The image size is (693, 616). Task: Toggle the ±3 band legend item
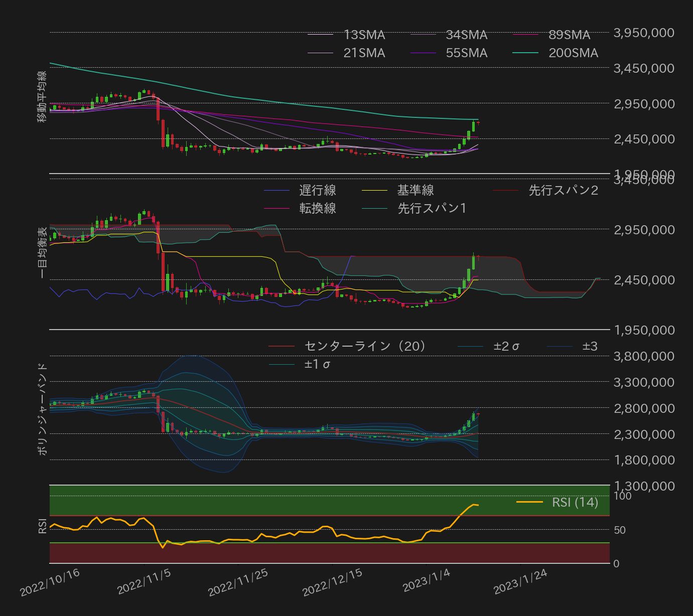(589, 346)
